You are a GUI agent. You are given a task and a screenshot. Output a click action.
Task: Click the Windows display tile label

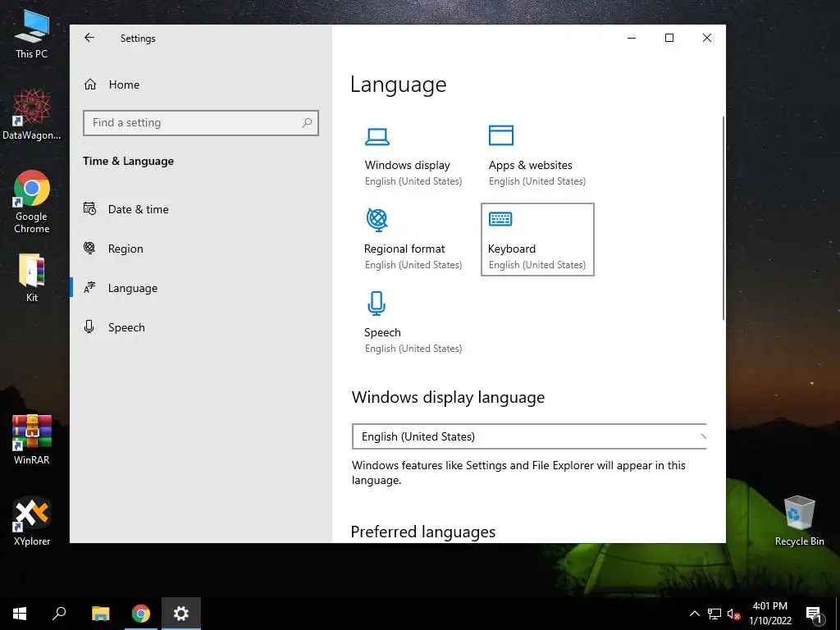(x=407, y=165)
